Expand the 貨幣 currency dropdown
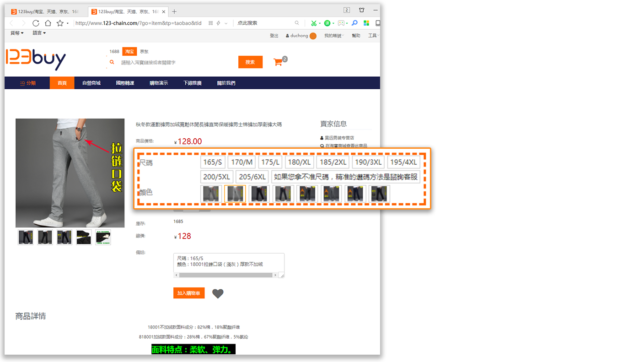The width and height of the screenshot is (644, 362). pos(17,33)
